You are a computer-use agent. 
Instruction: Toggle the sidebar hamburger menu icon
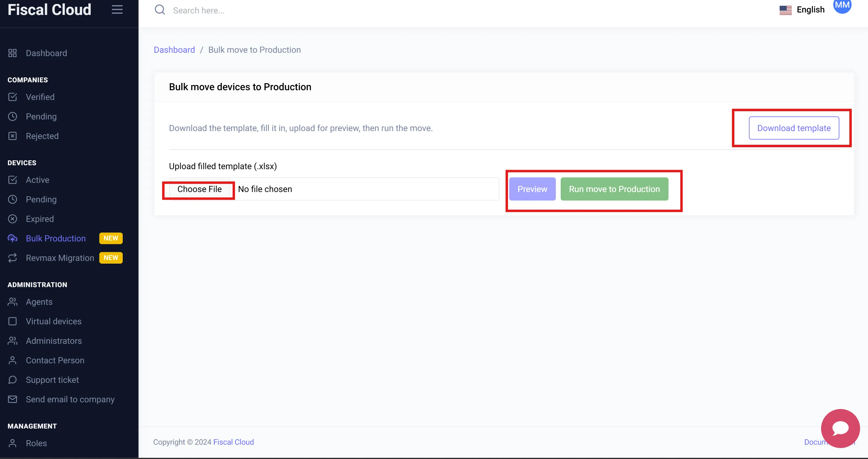tap(117, 9)
